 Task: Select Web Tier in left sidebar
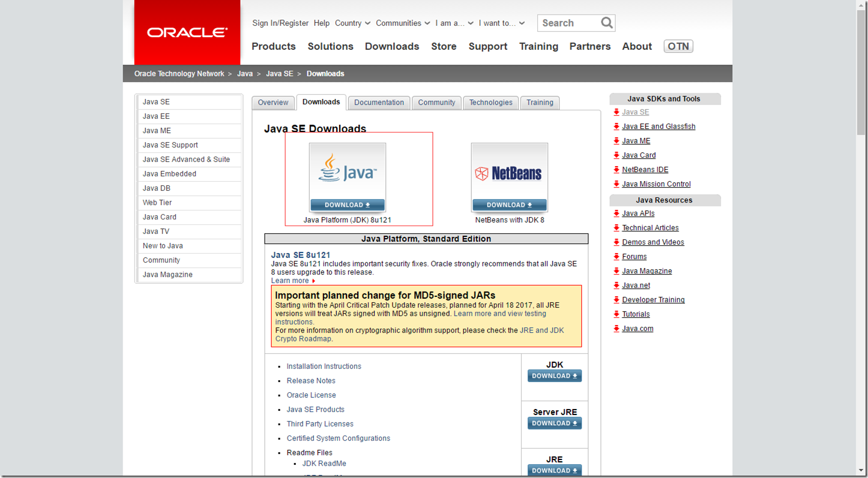click(189, 203)
